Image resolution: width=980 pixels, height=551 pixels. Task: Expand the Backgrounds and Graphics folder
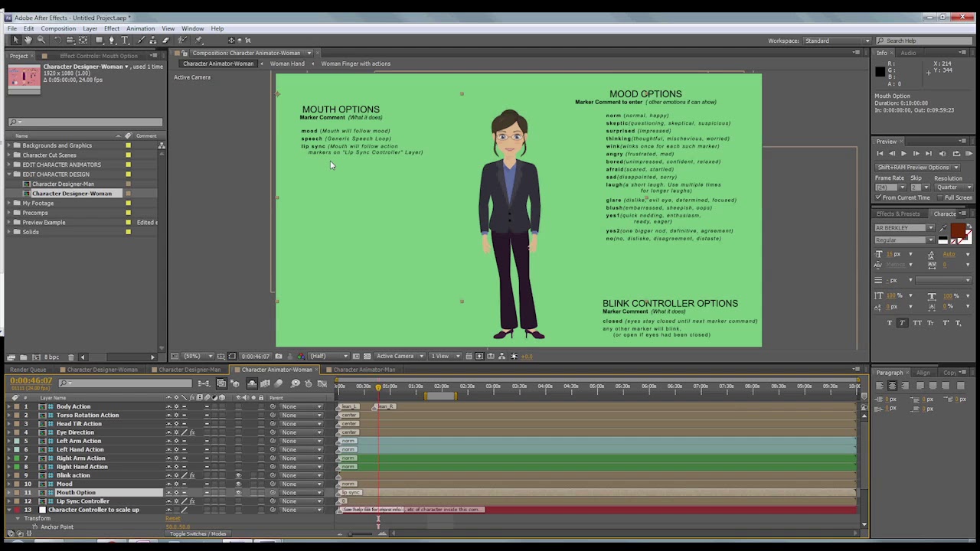[x=17, y=145]
